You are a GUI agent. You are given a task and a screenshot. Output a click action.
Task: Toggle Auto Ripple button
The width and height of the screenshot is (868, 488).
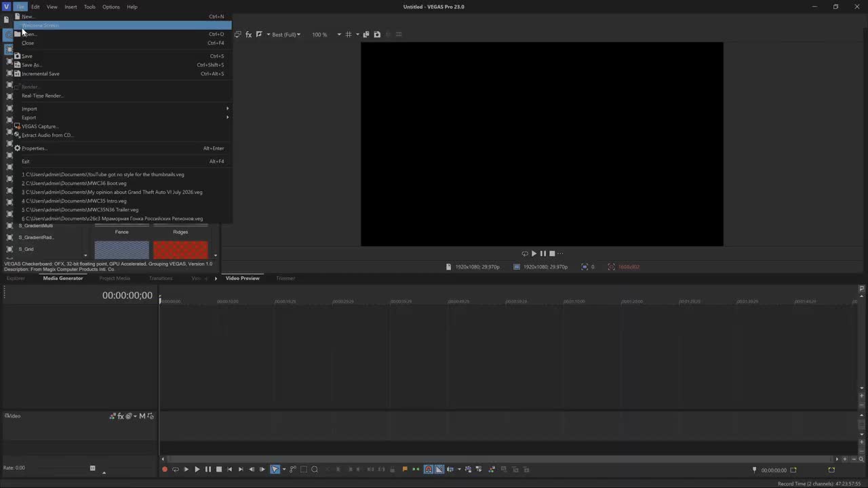[x=450, y=469]
